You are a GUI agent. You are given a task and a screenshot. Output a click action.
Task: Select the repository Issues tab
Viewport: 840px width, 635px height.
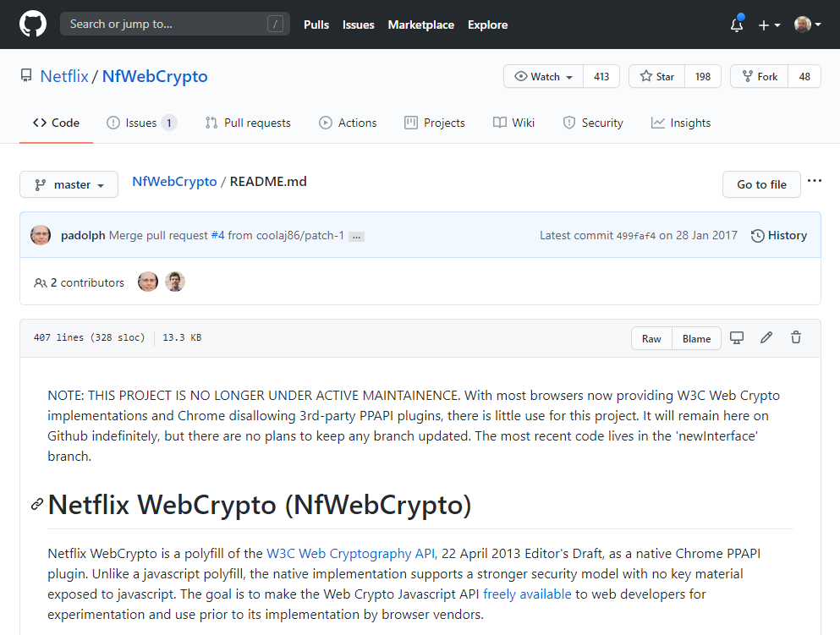click(141, 123)
